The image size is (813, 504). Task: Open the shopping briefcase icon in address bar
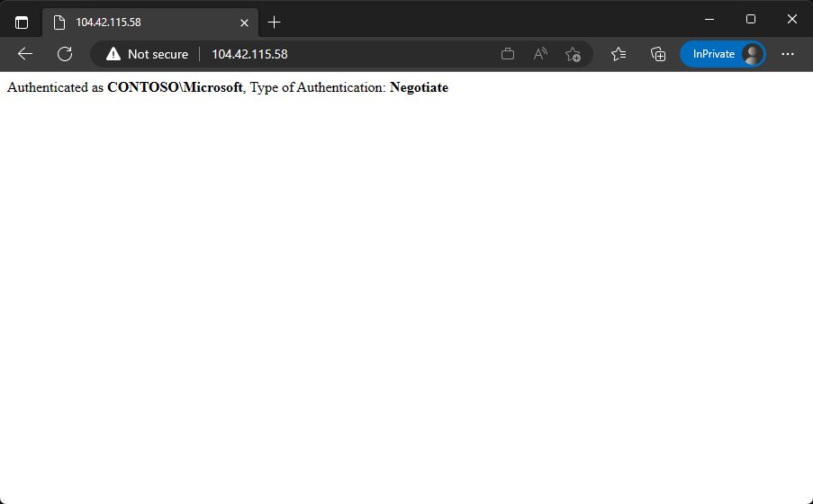tap(508, 54)
